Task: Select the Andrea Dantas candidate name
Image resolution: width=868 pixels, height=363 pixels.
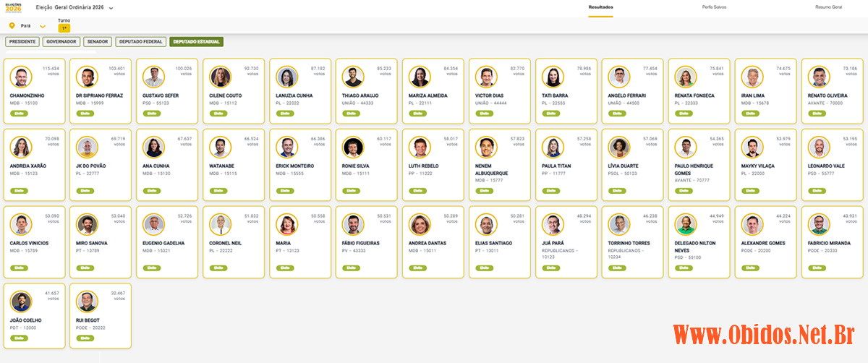Action: coord(428,243)
